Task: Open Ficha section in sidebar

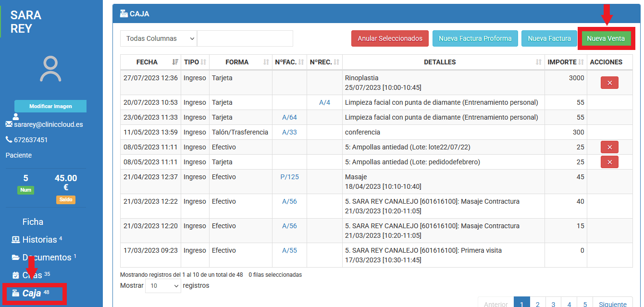Action: (x=33, y=222)
